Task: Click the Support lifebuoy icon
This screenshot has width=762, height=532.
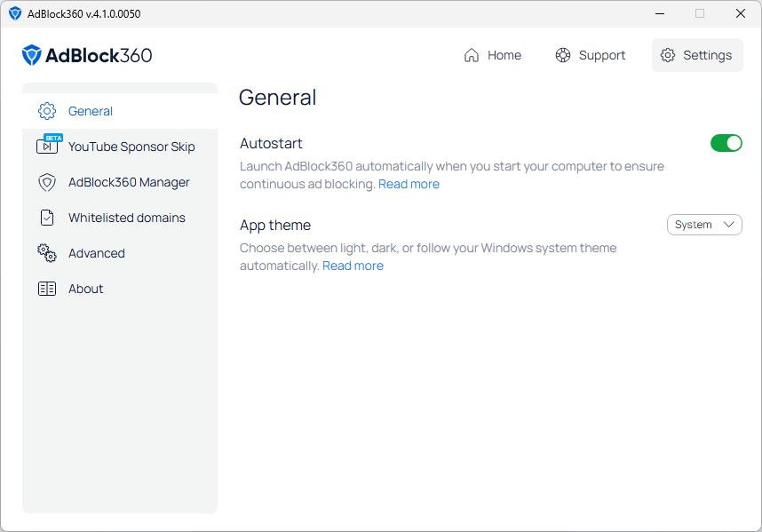Action: (x=563, y=55)
